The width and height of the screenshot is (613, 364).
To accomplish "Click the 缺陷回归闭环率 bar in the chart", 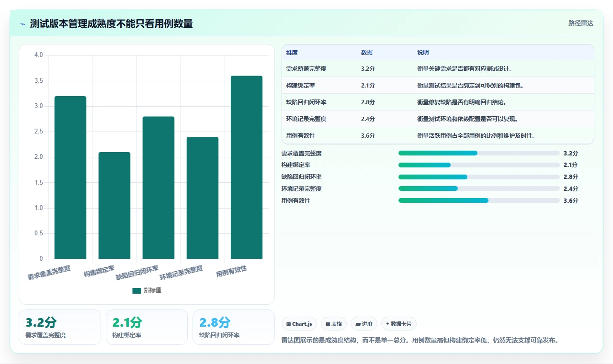I will tap(159, 188).
